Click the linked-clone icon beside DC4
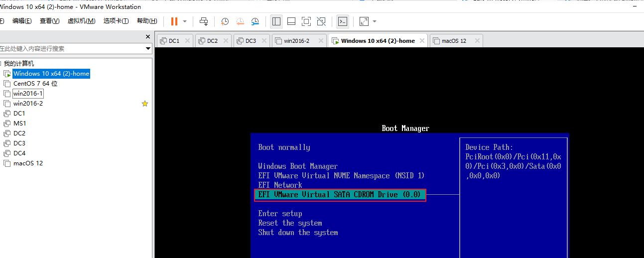Image resolution: width=644 pixels, height=258 pixels. click(x=7, y=153)
